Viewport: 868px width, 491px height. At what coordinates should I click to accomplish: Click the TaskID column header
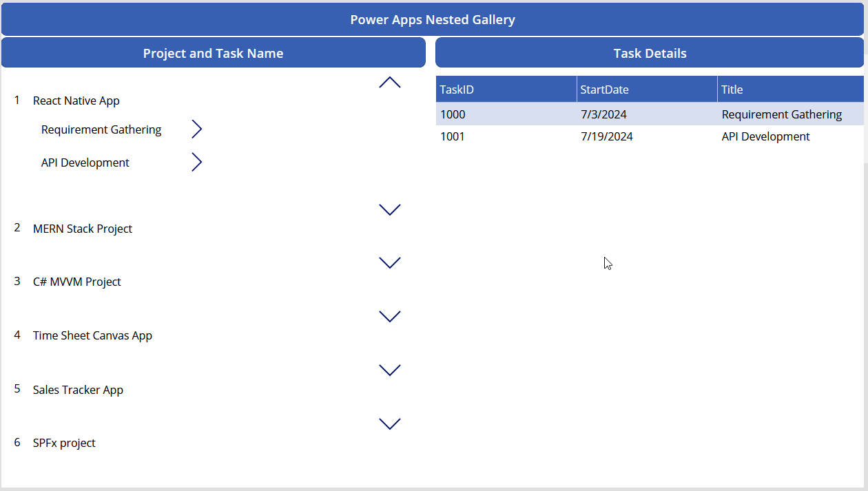pos(506,90)
